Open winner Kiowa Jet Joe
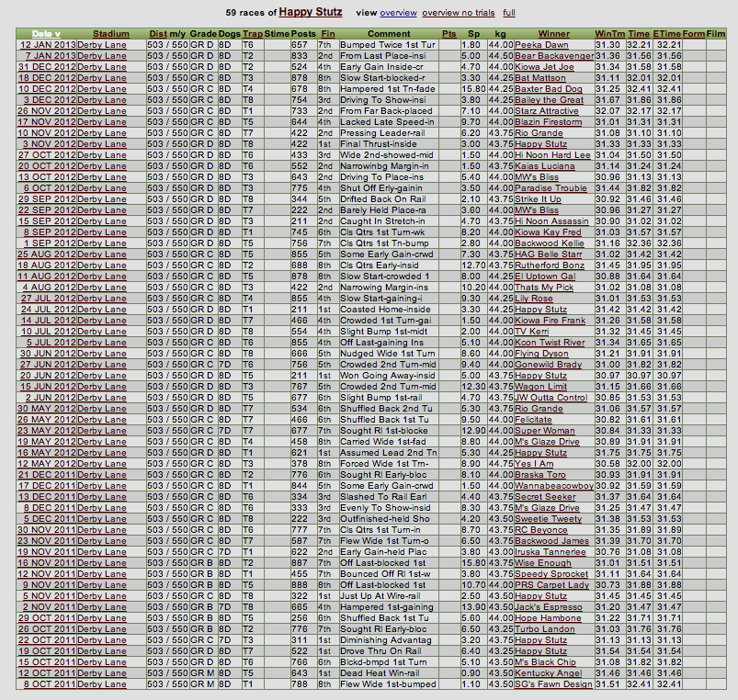 (x=545, y=67)
